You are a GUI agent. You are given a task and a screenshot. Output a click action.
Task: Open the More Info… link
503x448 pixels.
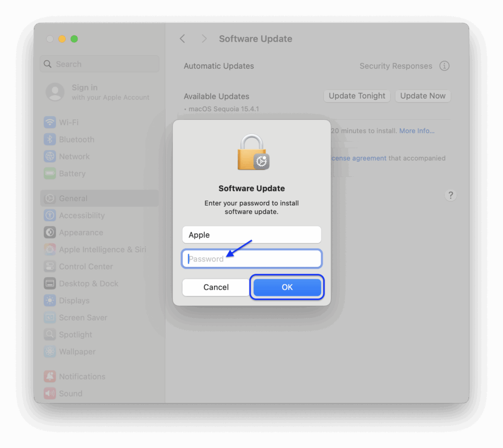[417, 131]
